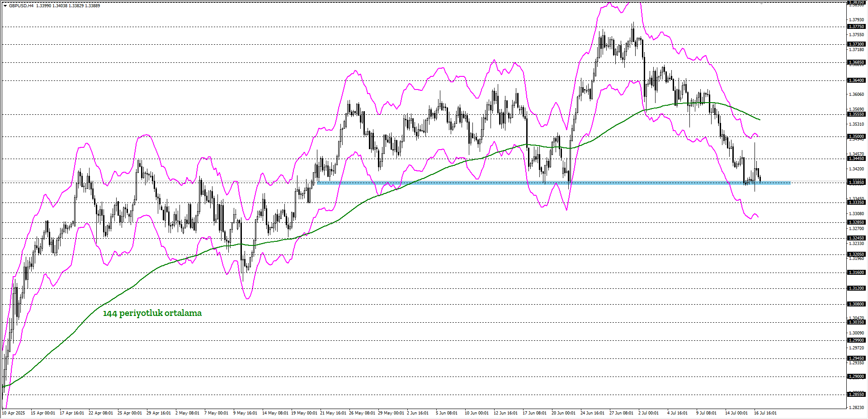Click the GBPUSD,H4 OHLC header text
The height and width of the screenshot is (419, 868).
54,6
